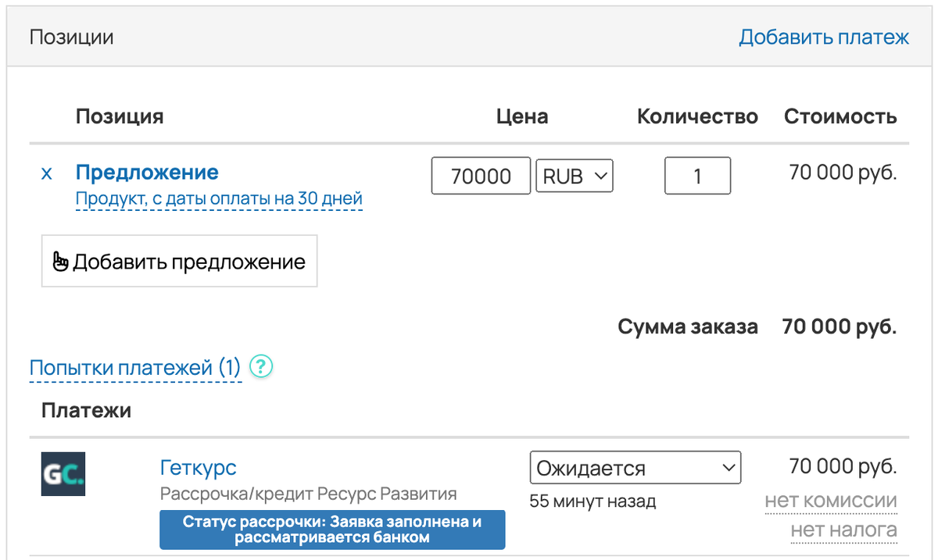Viewport: 938px width, 560px height.
Task: Open the payment attempts help icon
Action: 260,366
